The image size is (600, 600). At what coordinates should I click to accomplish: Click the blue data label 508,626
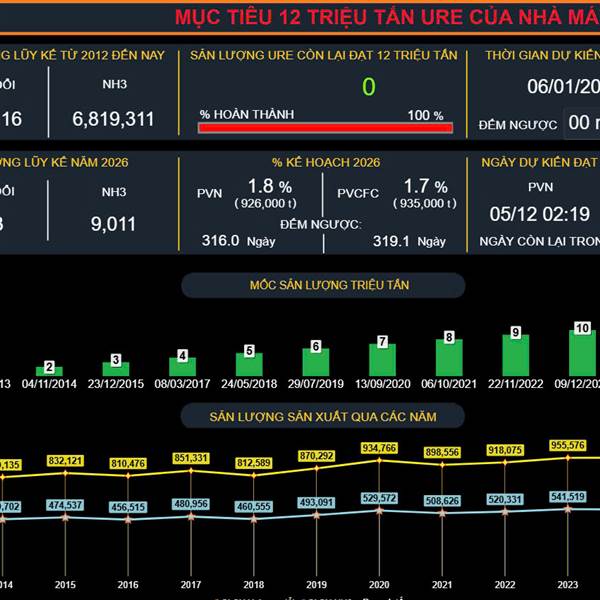click(x=442, y=501)
